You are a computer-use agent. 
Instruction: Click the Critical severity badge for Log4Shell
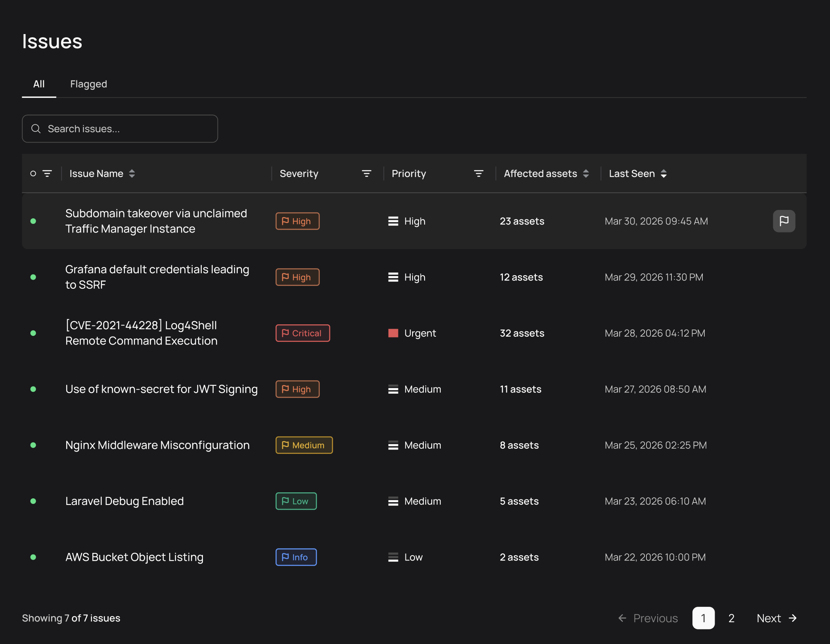click(x=302, y=333)
